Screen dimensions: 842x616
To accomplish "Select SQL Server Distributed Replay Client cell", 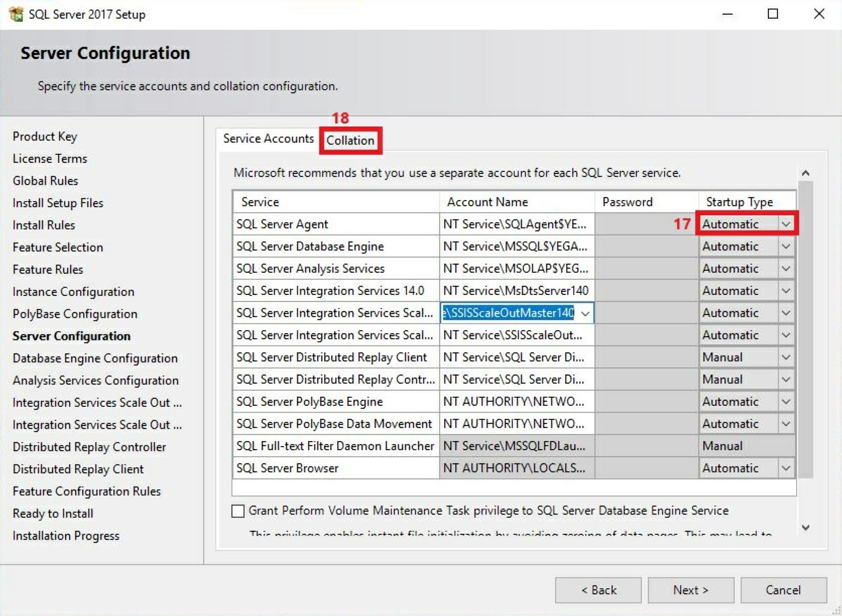I will pos(336,357).
